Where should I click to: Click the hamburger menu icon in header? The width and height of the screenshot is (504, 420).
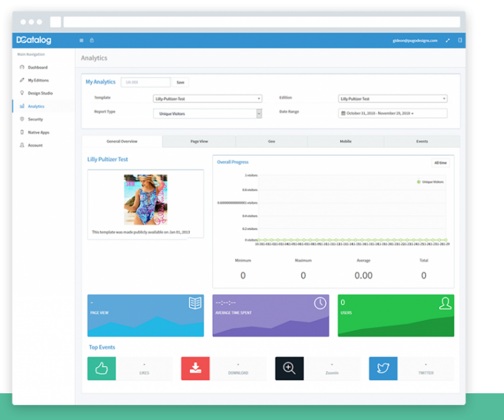point(81,40)
